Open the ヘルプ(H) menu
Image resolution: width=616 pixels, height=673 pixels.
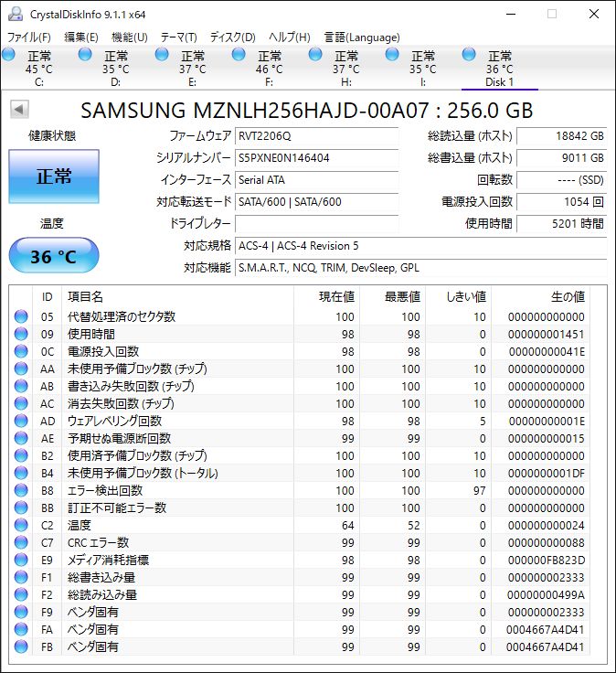click(290, 37)
